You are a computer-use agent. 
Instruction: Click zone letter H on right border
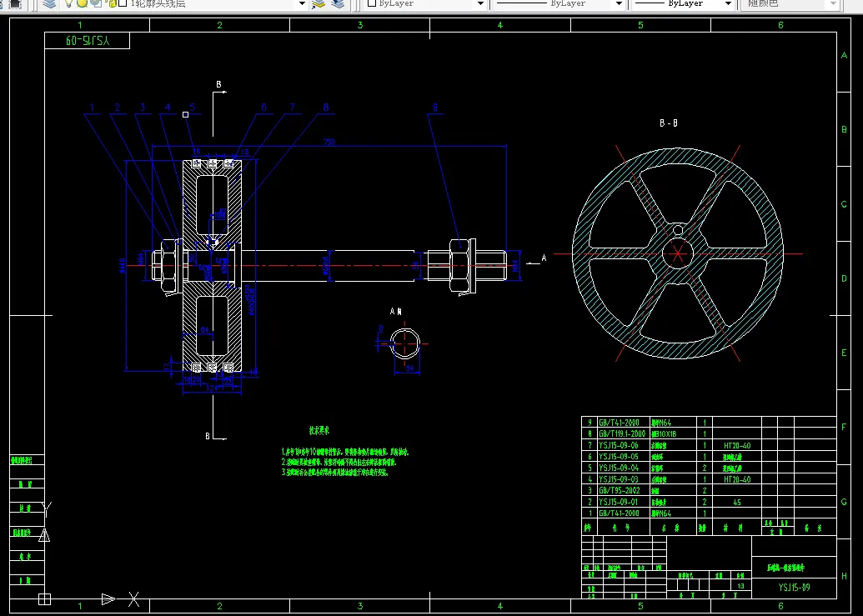(x=844, y=576)
